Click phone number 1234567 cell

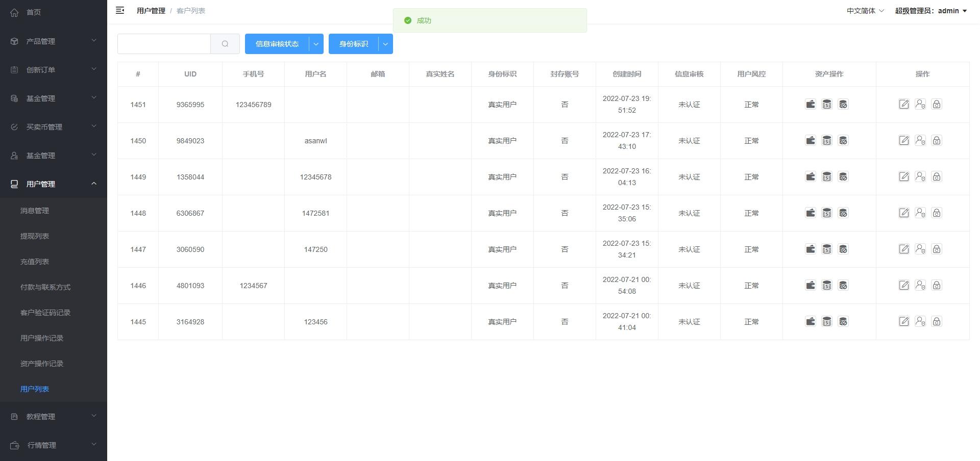pyautogui.click(x=254, y=286)
